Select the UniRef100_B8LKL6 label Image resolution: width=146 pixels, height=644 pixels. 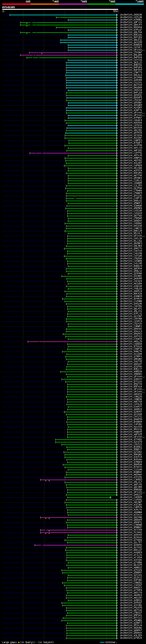coord(131,75)
